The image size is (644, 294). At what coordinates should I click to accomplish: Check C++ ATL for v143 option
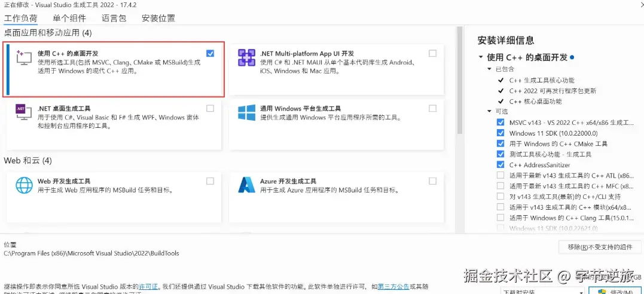click(x=500, y=175)
